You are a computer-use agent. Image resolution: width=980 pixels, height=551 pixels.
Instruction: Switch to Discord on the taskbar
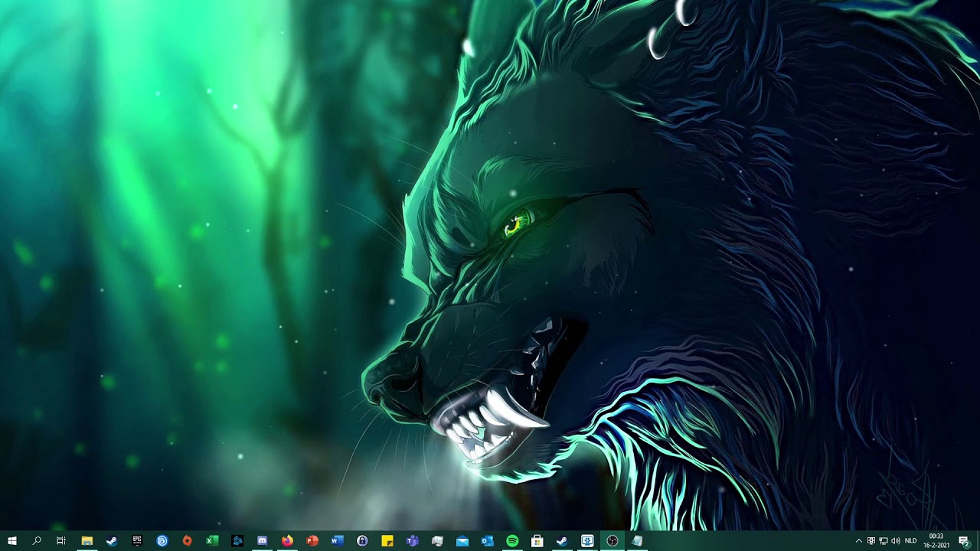pyautogui.click(x=263, y=541)
